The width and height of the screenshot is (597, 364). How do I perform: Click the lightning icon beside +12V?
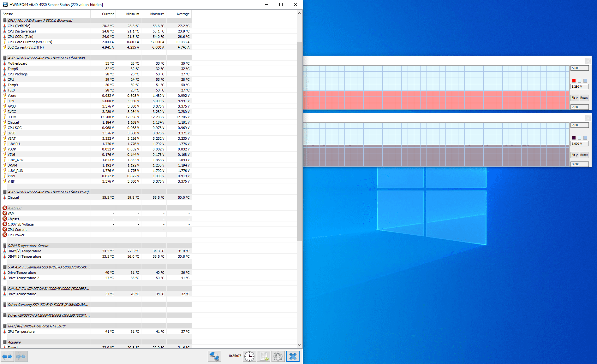(5, 117)
